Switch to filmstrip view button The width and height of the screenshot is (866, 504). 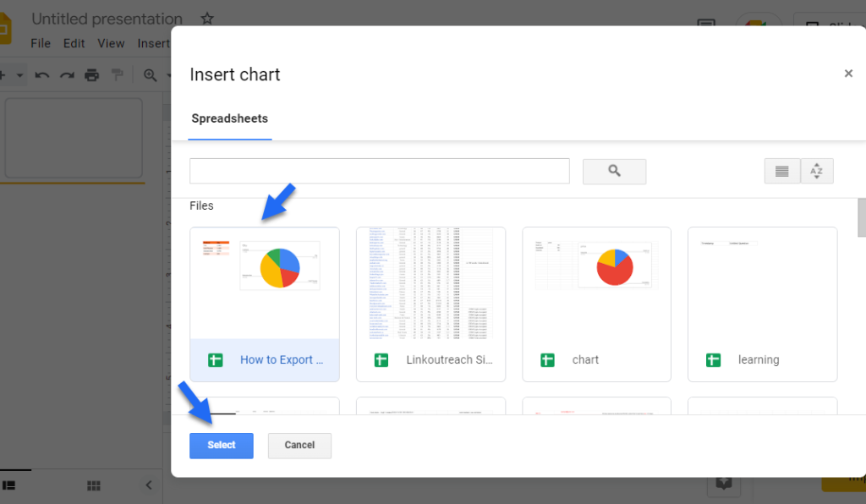click(x=8, y=485)
